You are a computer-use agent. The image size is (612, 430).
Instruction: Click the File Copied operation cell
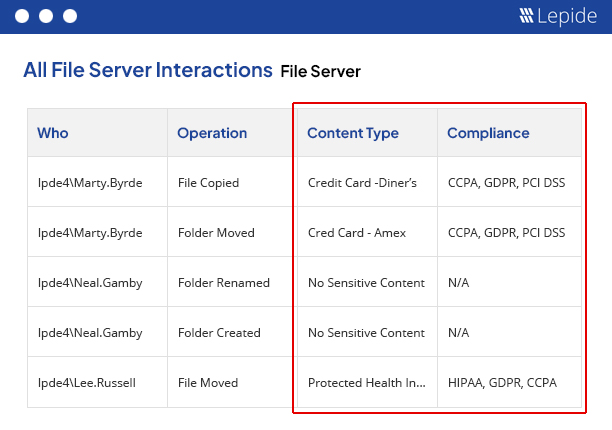pos(208,183)
